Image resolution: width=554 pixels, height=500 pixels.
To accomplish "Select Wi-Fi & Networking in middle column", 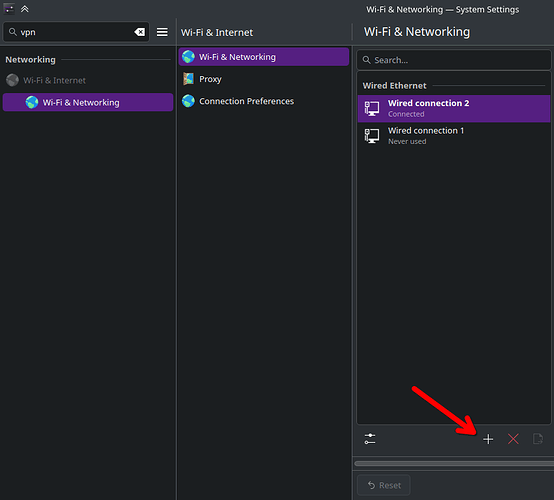I will 264,57.
